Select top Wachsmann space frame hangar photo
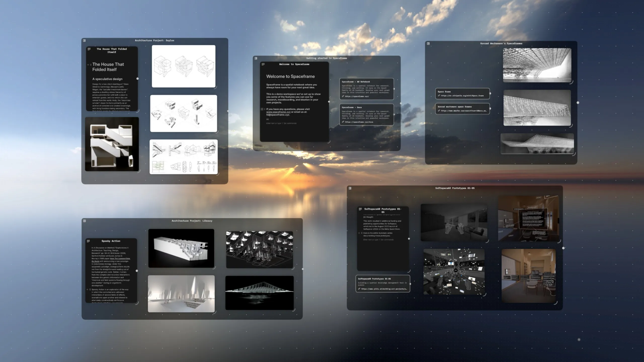 click(x=537, y=65)
